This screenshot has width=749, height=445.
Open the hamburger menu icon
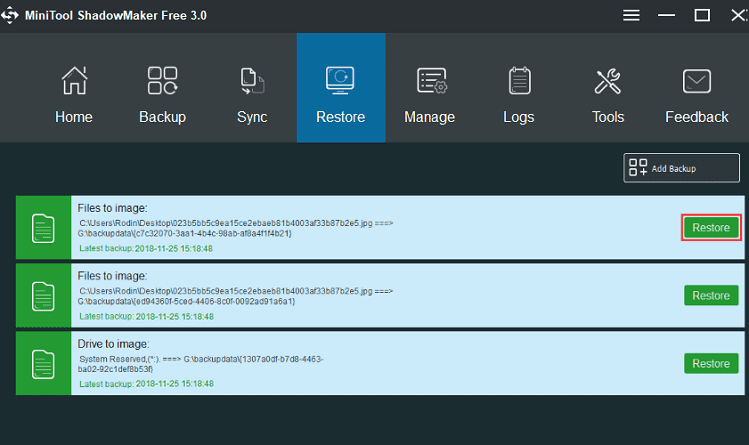click(631, 15)
